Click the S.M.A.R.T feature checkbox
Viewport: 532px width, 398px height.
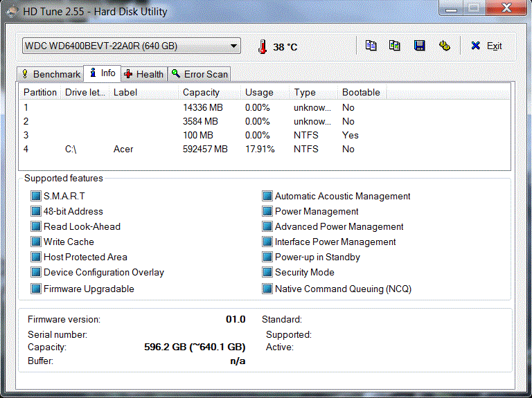pos(35,196)
